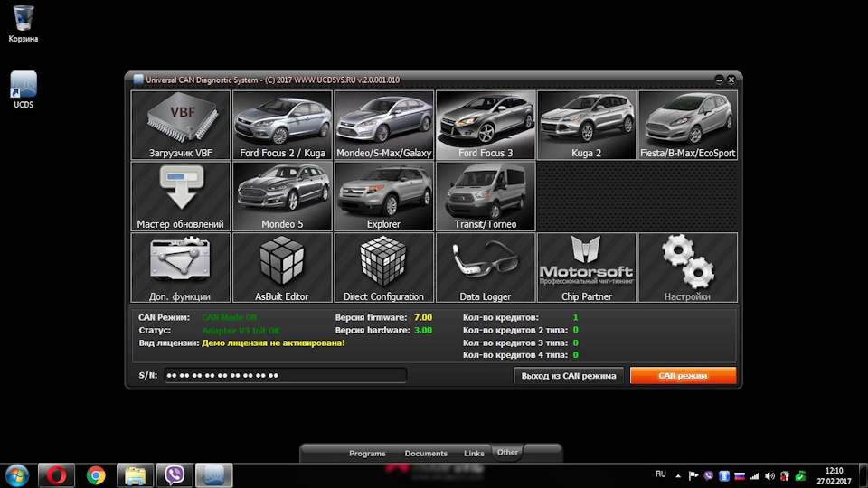Click the 'Adapter V3 Init OK' status text
This screenshot has height=488, width=868.
(241, 331)
